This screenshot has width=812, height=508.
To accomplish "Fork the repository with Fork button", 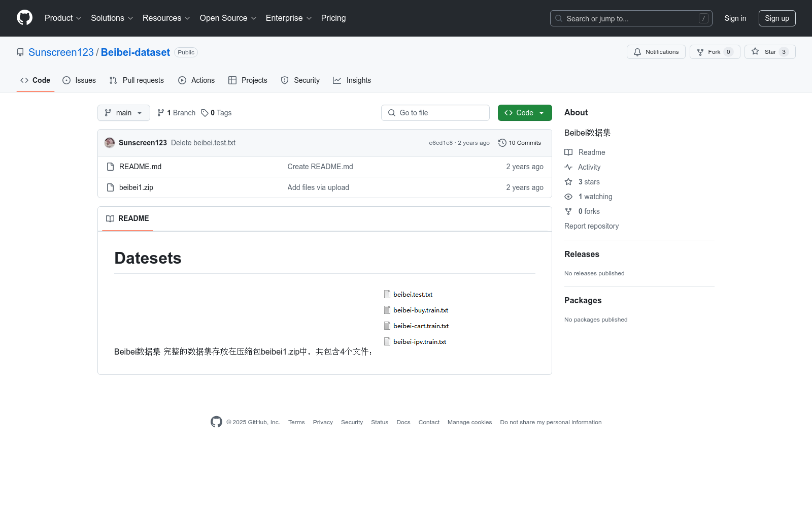I will 715,52.
